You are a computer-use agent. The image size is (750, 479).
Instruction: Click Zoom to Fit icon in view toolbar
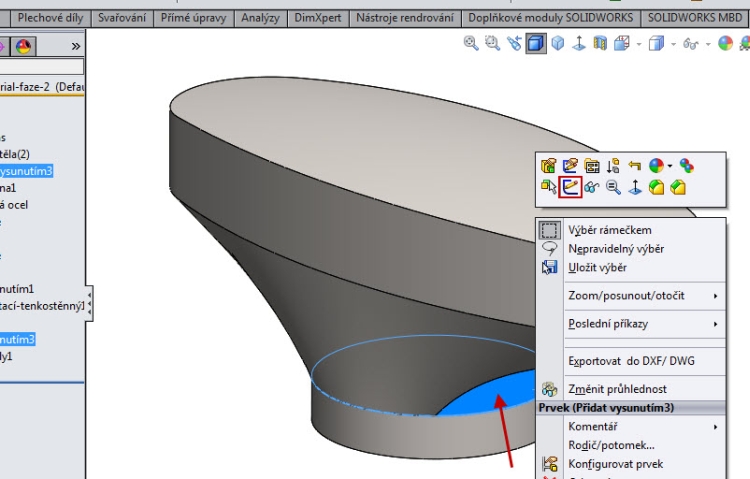[471, 44]
